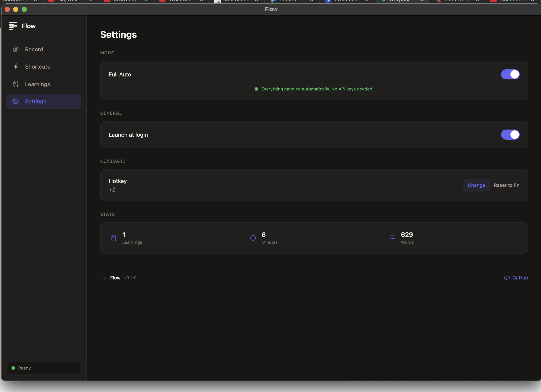Go to the Shortcuts page

37,66
